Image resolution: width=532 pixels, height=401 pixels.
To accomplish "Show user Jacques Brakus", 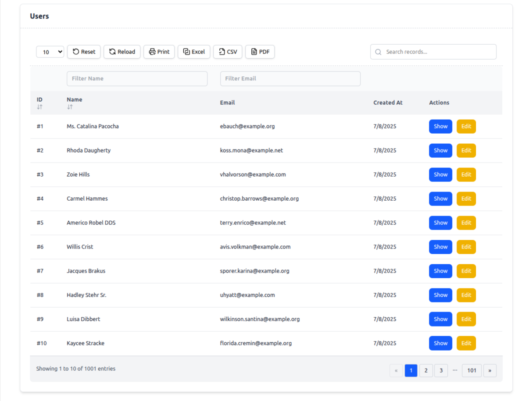I will pos(440,271).
